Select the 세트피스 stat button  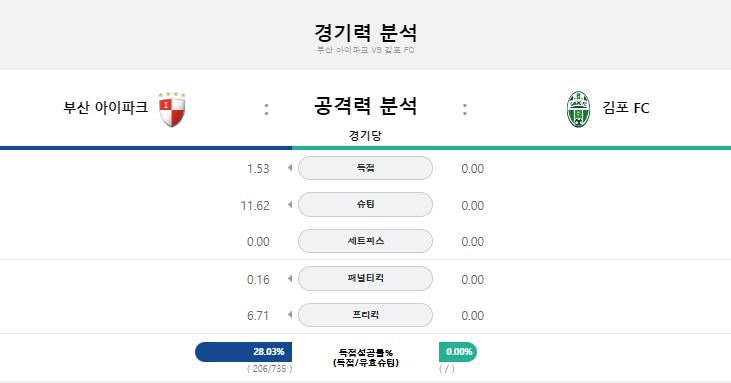(x=366, y=241)
